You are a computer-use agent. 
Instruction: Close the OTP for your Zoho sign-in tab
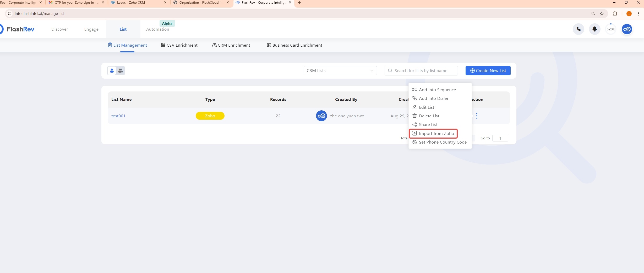(103, 2)
